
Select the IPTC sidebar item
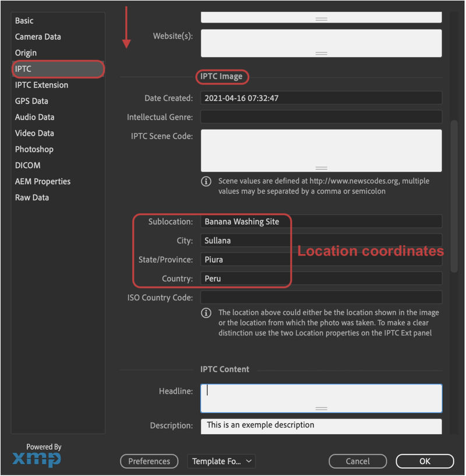58,69
